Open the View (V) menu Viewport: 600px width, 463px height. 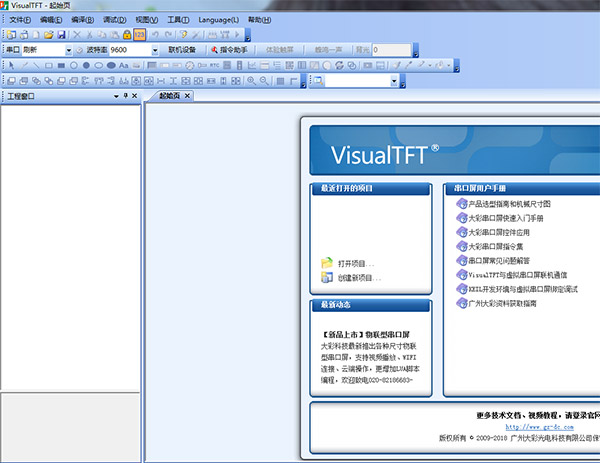pos(147,20)
